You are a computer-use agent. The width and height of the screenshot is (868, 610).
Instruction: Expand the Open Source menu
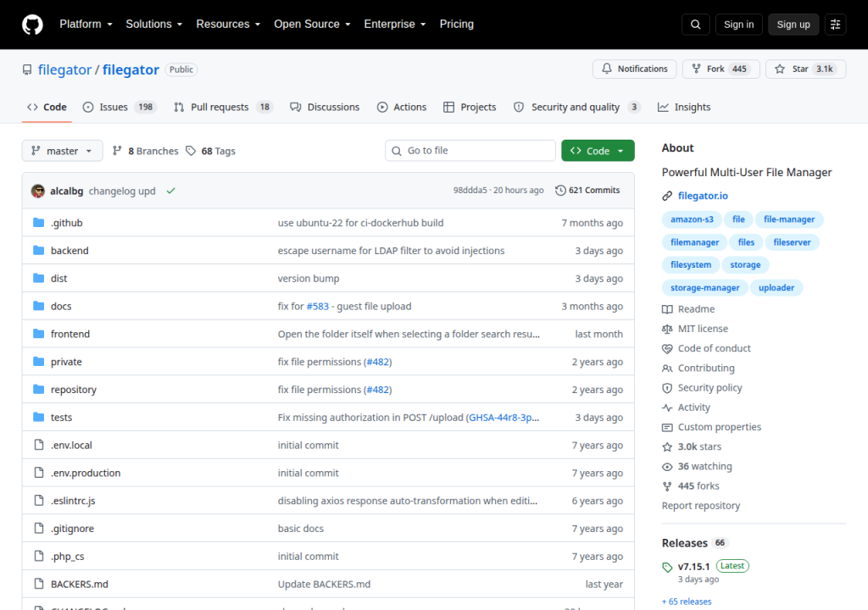(x=312, y=25)
